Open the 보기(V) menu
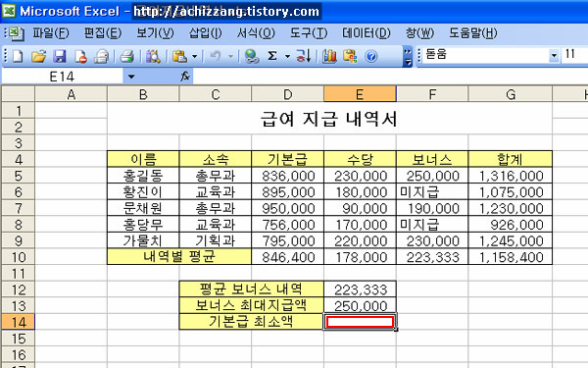588x368 pixels. 155,33
